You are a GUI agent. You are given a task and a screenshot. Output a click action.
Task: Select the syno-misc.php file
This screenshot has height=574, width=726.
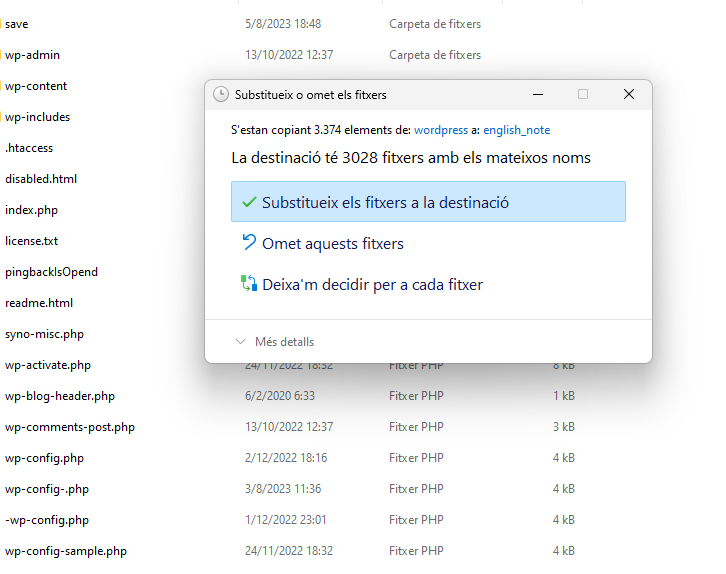pyautogui.click(x=44, y=334)
